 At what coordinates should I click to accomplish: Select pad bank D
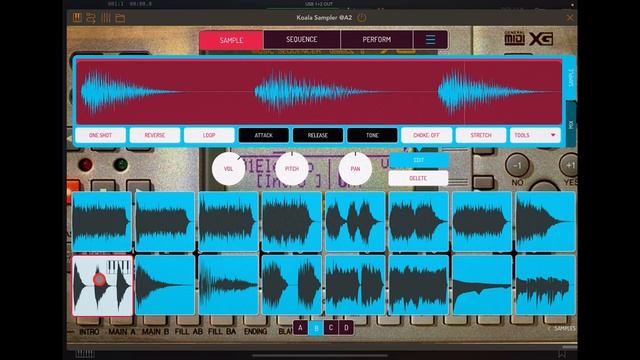pyautogui.click(x=346, y=328)
